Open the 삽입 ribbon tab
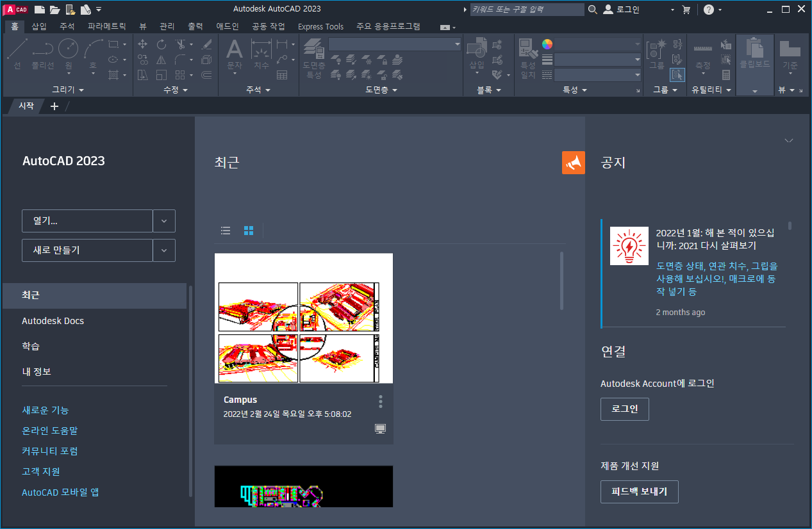 click(x=39, y=26)
